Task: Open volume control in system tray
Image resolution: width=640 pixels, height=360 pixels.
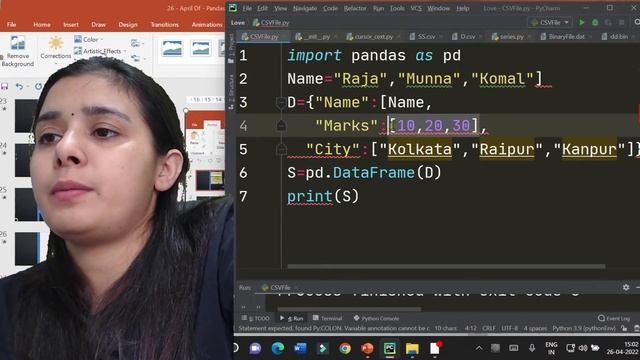Action: pos(583,348)
